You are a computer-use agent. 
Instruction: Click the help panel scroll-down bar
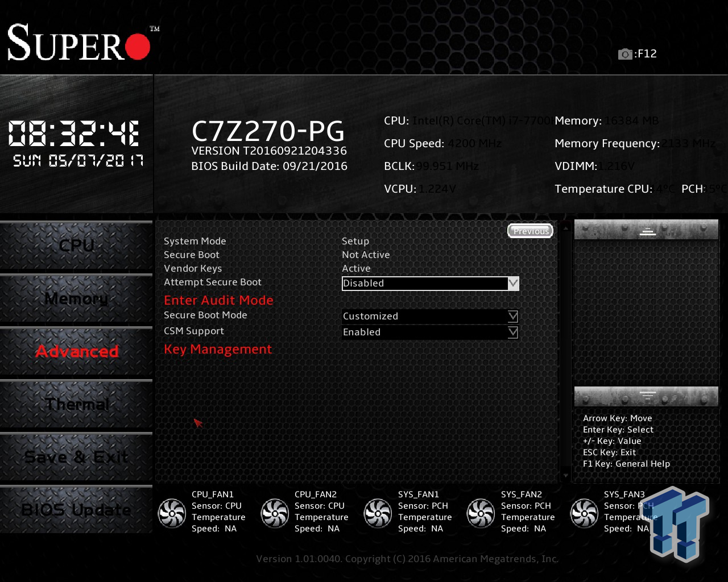[x=647, y=396]
